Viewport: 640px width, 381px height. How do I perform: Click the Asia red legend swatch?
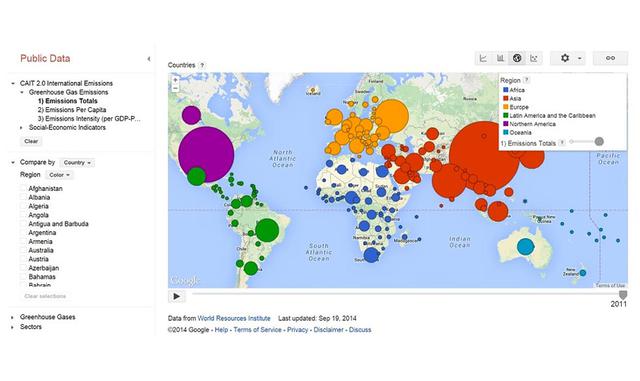pos(506,98)
